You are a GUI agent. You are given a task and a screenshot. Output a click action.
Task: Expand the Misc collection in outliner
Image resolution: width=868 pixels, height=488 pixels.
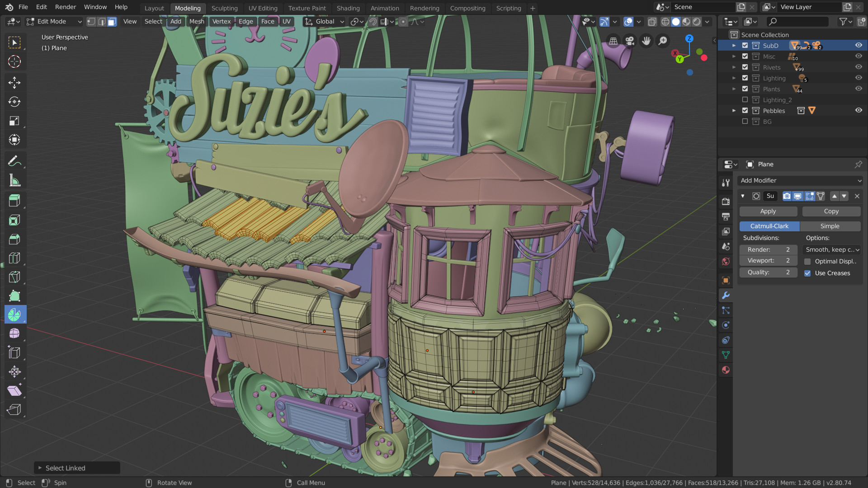point(735,56)
